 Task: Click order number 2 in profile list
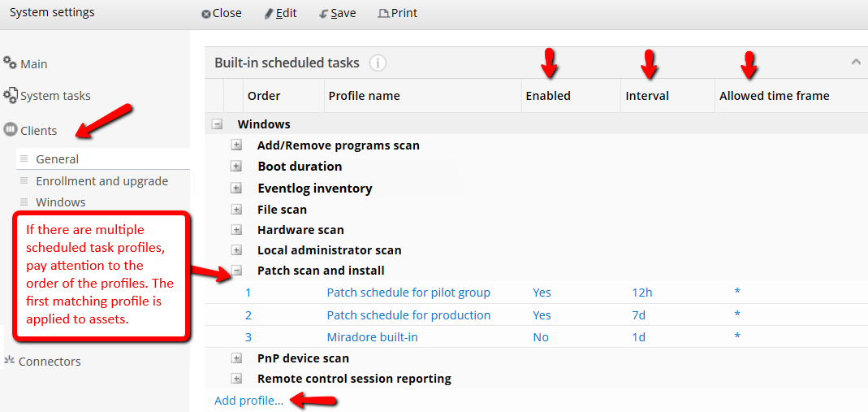248,315
